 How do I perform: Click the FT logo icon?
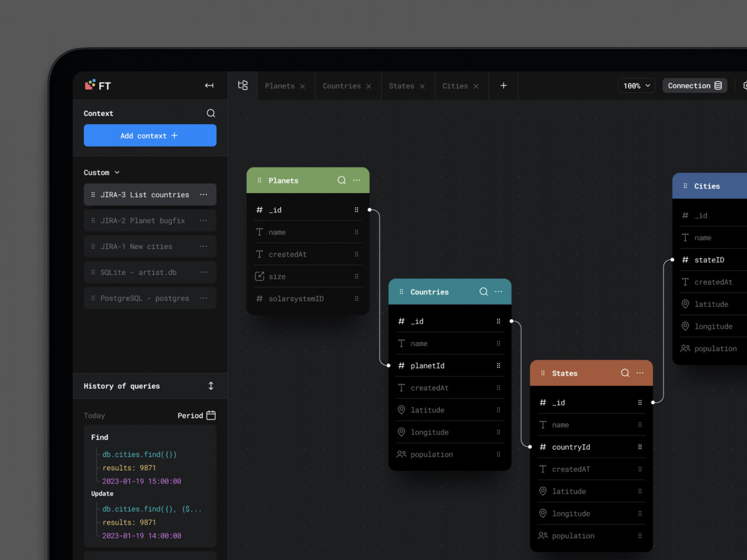(90, 85)
